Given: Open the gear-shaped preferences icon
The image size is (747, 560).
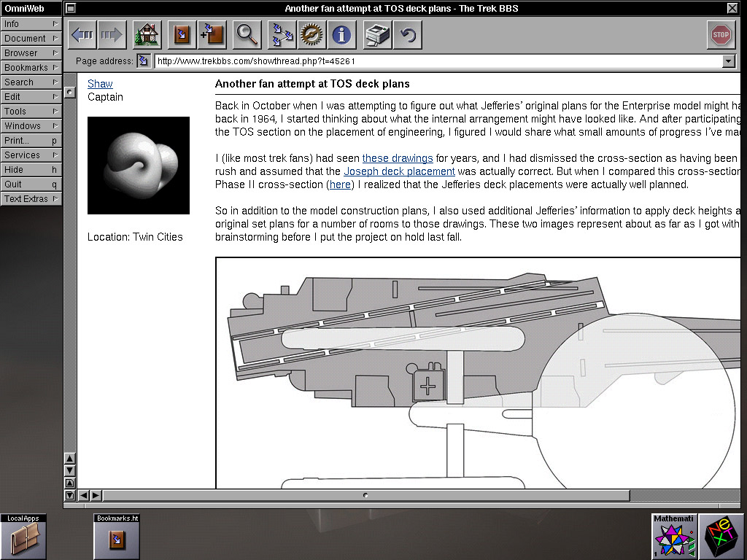Looking at the screenshot, I should [x=312, y=35].
